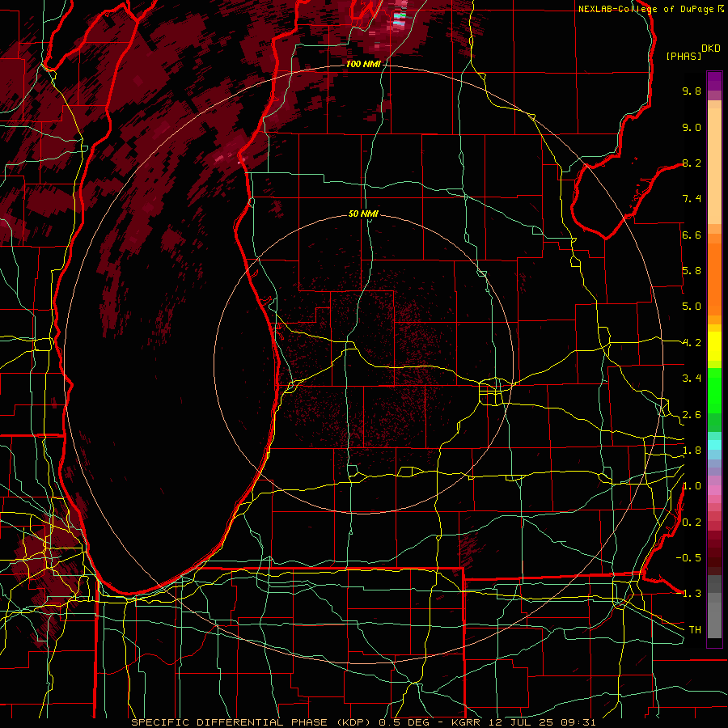Pick the pink segment of the color bar
728x728 pixels.
714,490
